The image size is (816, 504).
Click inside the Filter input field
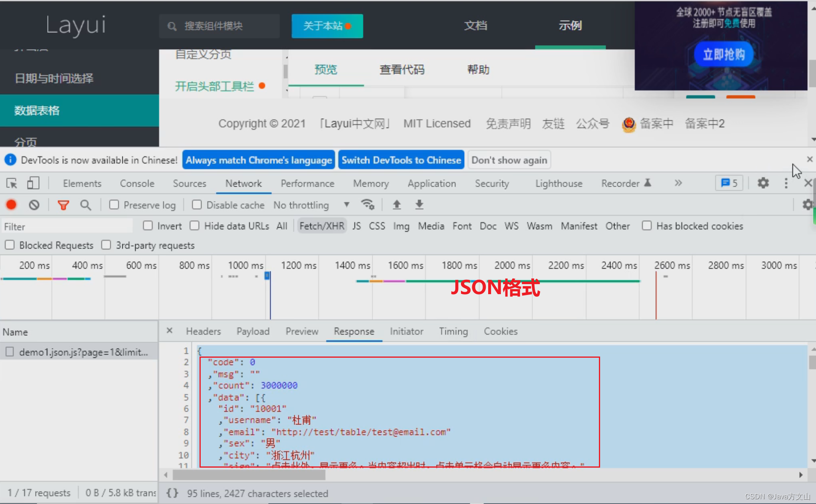pos(67,226)
